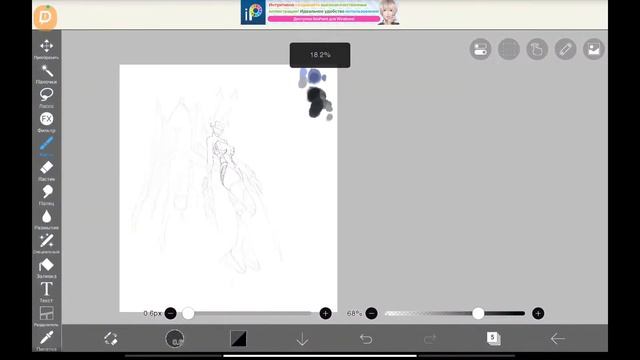640x360 pixels.
Task: Toggle brush-eraser swap icon in bottom bar
Action: 111,338
